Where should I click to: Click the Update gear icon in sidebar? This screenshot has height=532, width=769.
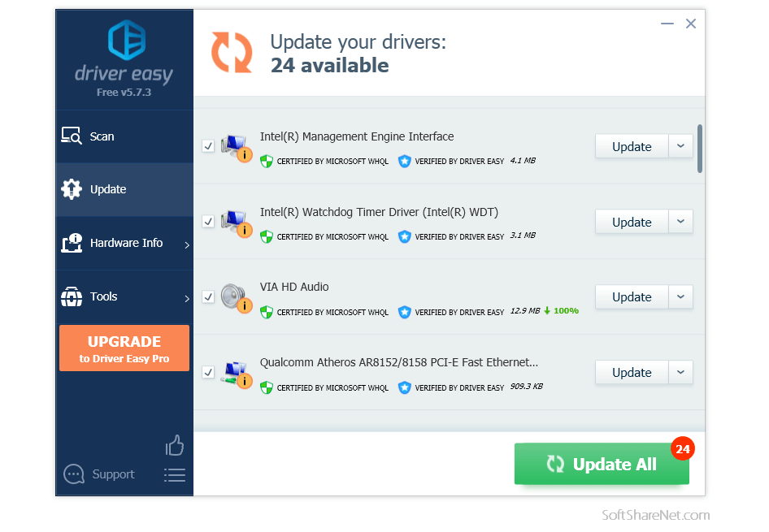click(72, 189)
